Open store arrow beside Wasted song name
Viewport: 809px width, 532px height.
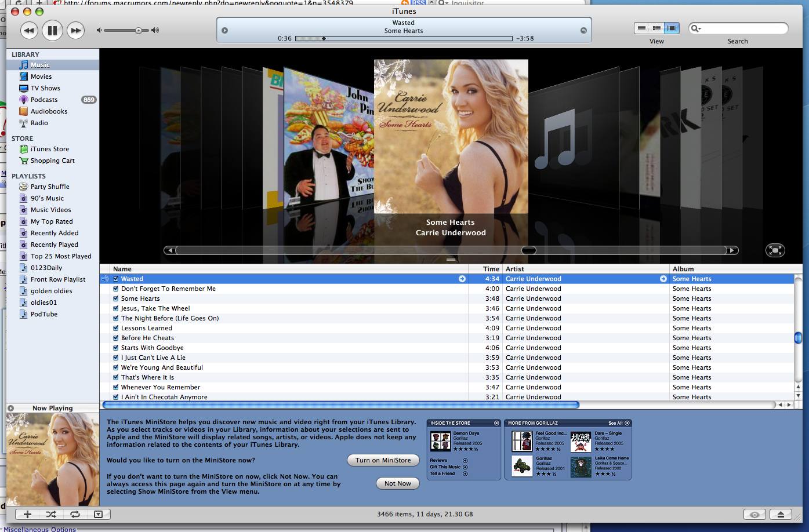click(462, 279)
